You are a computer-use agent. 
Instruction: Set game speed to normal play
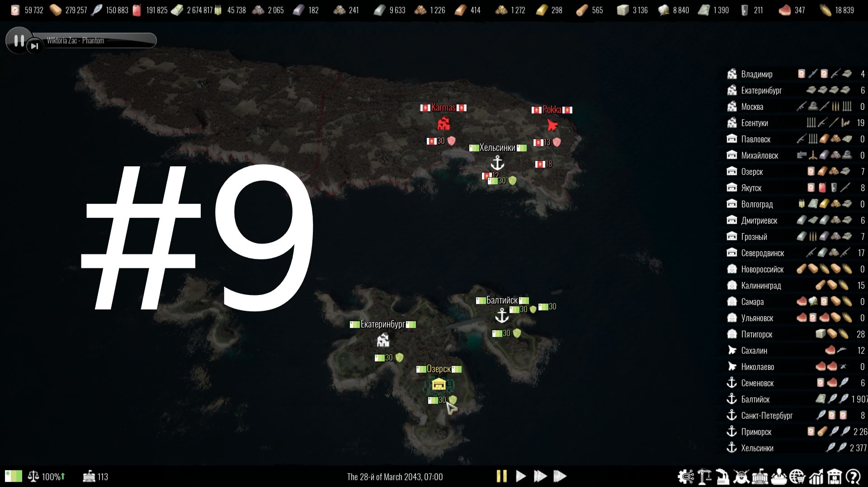coord(521,476)
